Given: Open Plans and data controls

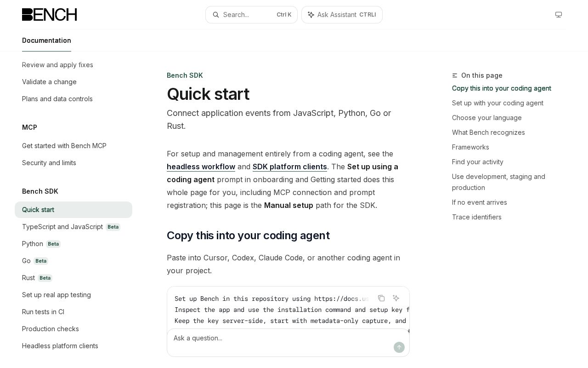Looking at the screenshot, I should coord(57,99).
